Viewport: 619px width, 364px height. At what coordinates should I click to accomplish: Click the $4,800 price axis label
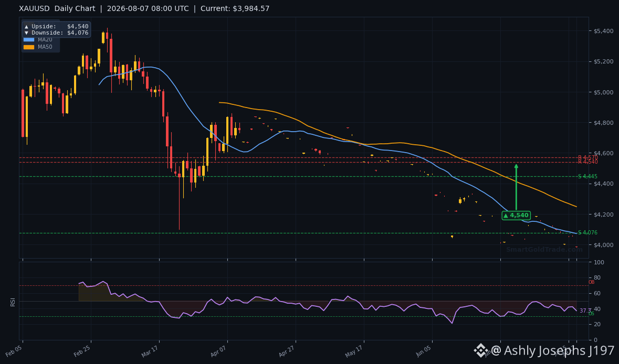pos(604,123)
